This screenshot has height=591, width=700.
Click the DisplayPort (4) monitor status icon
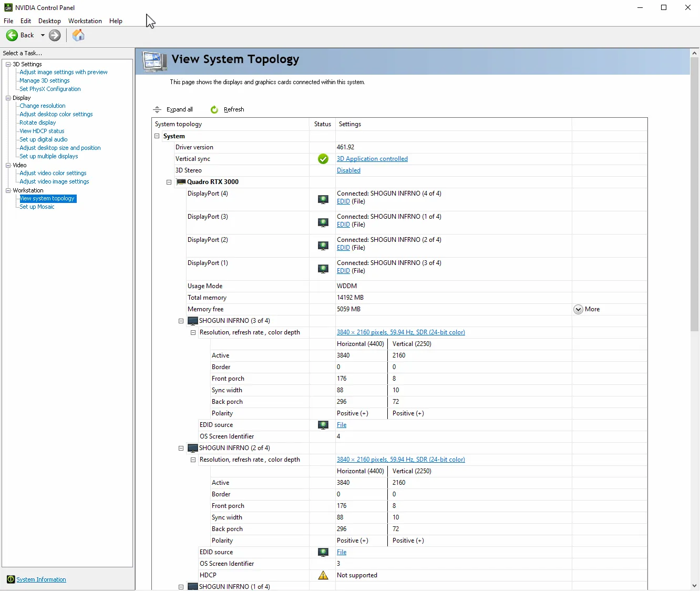(x=323, y=199)
